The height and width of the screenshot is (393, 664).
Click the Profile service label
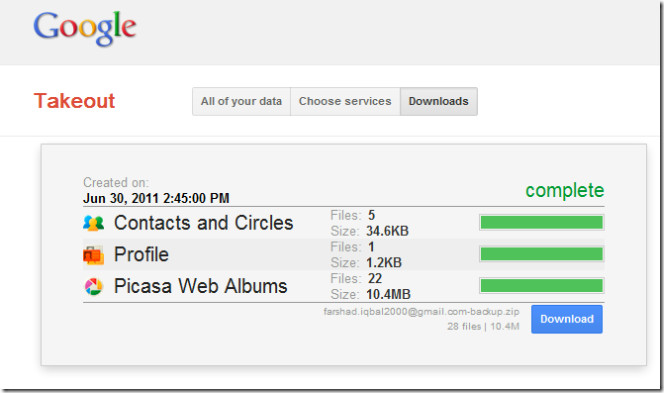point(141,255)
